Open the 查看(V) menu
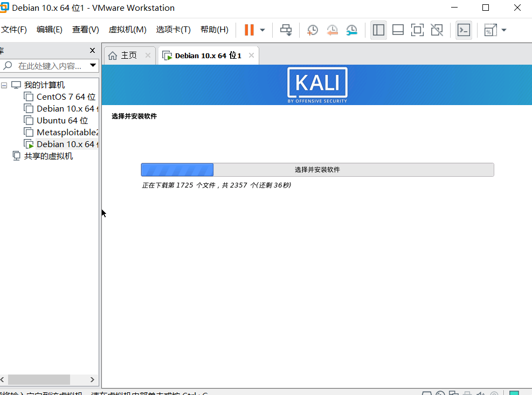The width and height of the screenshot is (532, 395). [x=86, y=30]
